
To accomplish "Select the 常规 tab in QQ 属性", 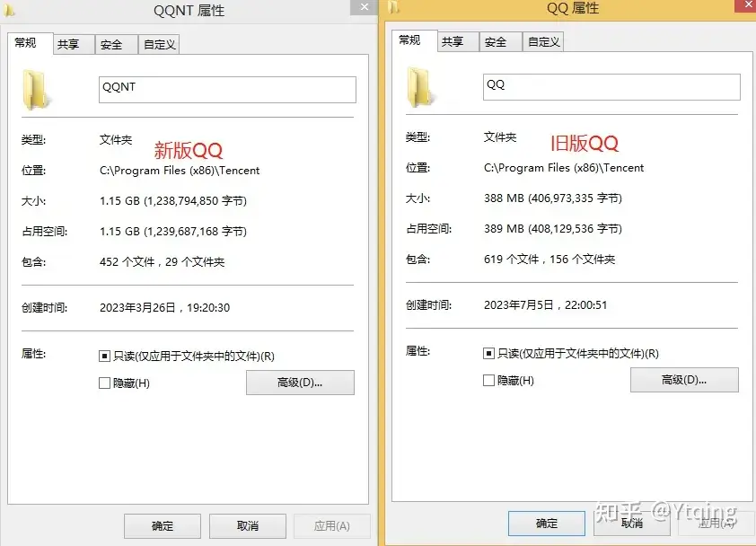I will pyautogui.click(x=412, y=40).
